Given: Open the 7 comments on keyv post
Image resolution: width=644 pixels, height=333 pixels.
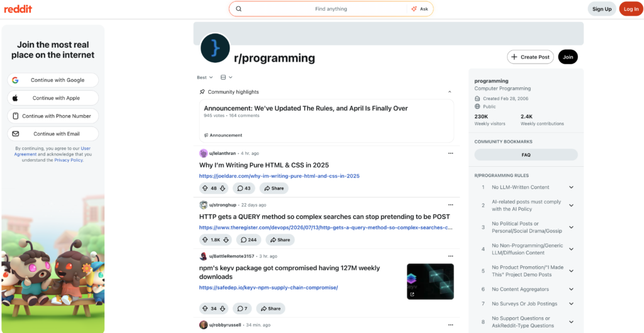Looking at the screenshot, I should [x=242, y=308].
